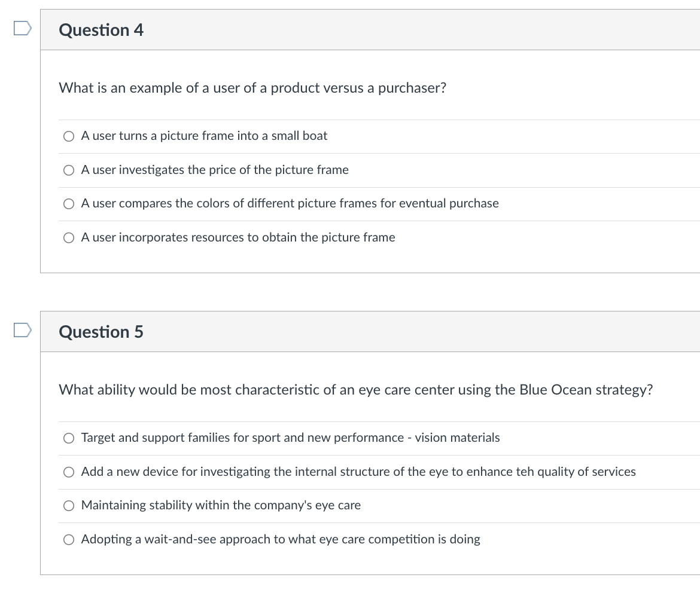Pick 'A user incorporates resources' radio button
Screen dimensions: 700x599
coord(69,238)
